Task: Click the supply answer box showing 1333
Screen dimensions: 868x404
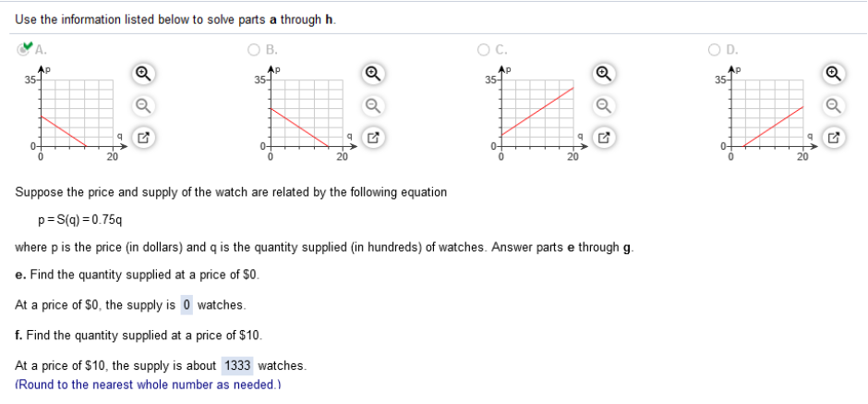Action: [238, 366]
